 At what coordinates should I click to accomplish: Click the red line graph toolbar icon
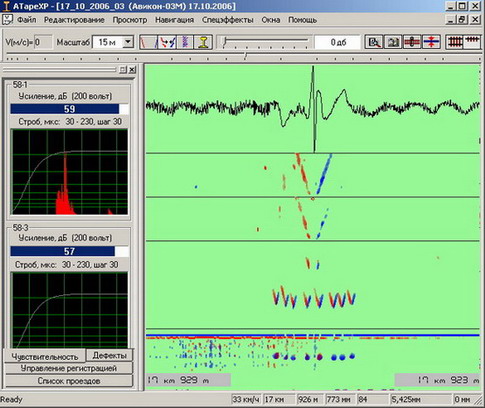(x=148, y=42)
